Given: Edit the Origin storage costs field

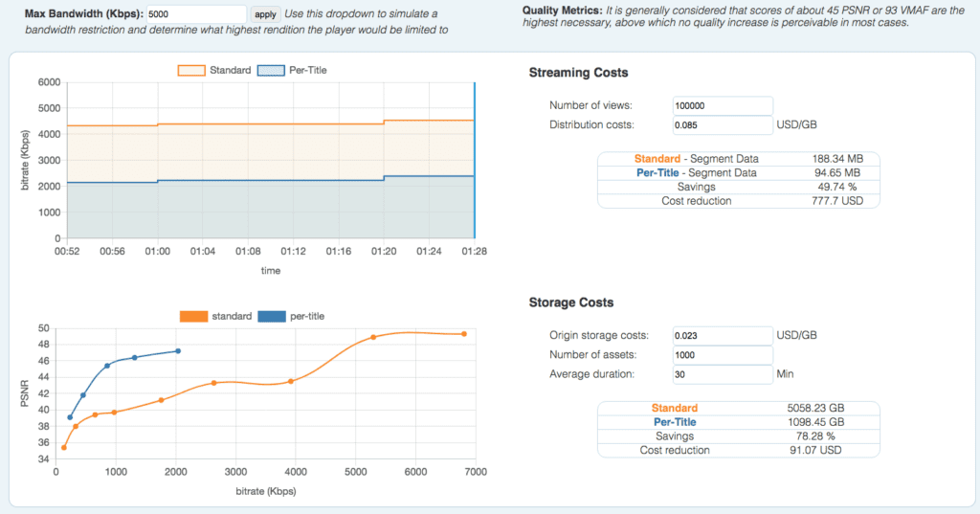Looking at the screenshot, I should pyautogui.click(x=723, y=336).
